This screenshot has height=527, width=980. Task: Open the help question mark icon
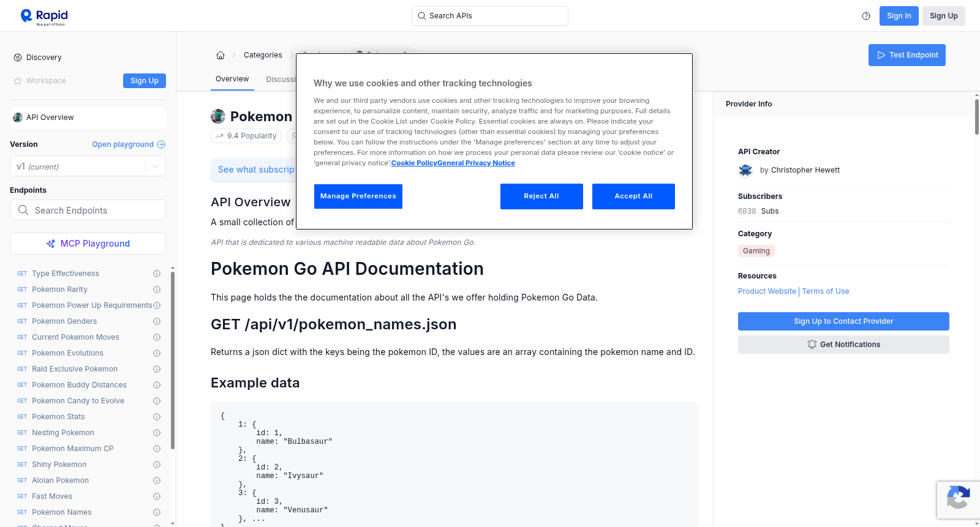pos(866,16)
